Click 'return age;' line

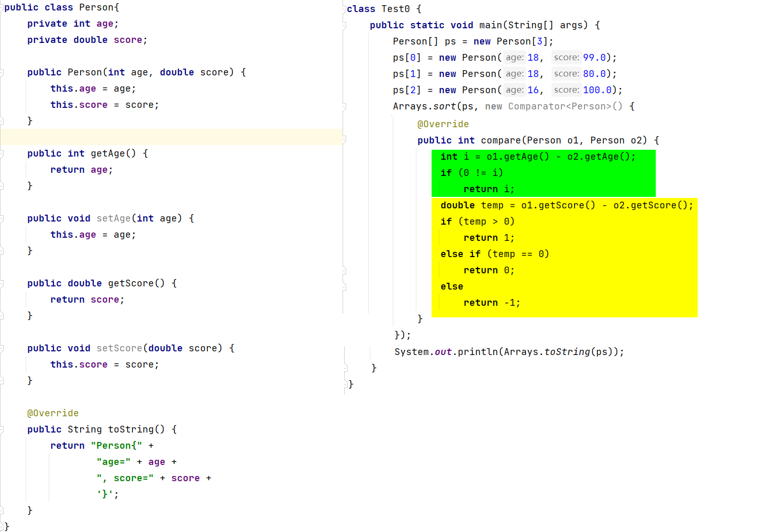click(x=82, y=170)
